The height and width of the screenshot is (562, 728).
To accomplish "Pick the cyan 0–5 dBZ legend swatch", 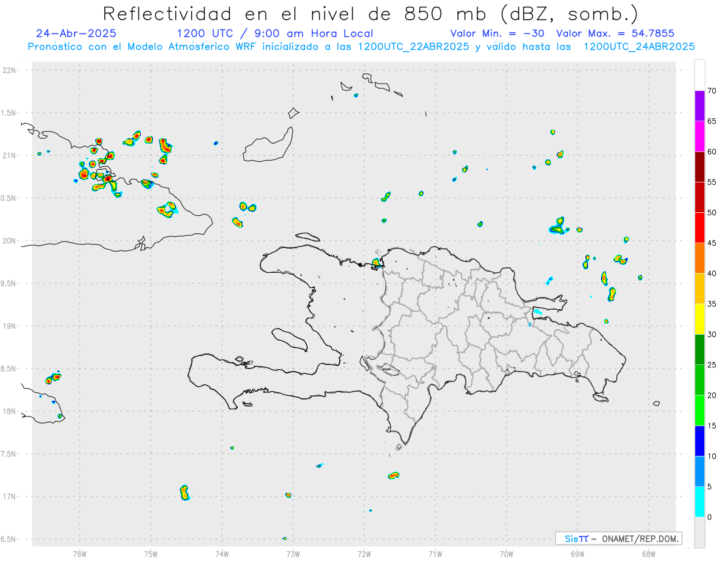I will point(699,502).
